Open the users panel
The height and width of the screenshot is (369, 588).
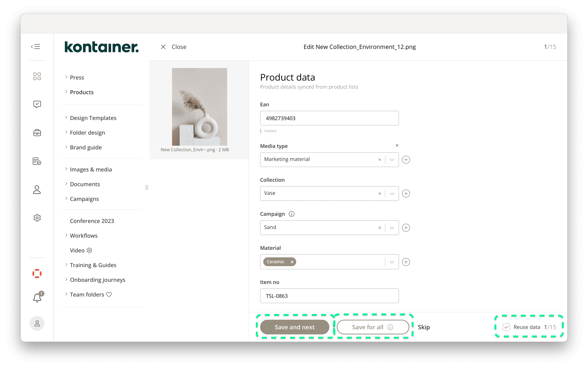(x=37, y=189)
